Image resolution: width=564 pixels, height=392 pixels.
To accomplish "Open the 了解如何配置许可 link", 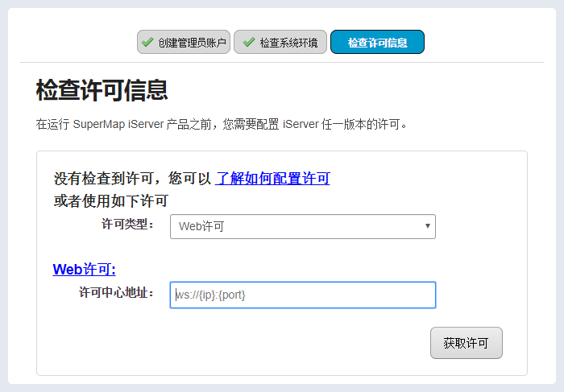I will [272, 178].
